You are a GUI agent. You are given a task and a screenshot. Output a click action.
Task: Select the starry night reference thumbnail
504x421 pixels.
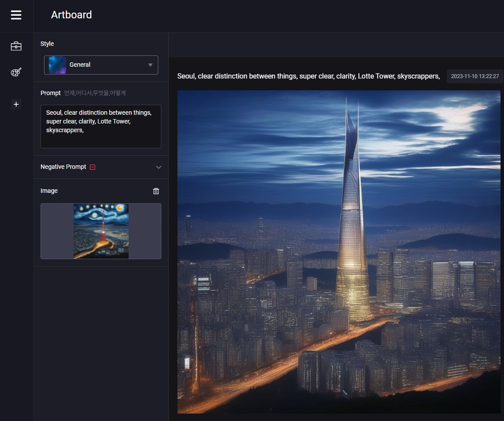(x=101, y=231)
